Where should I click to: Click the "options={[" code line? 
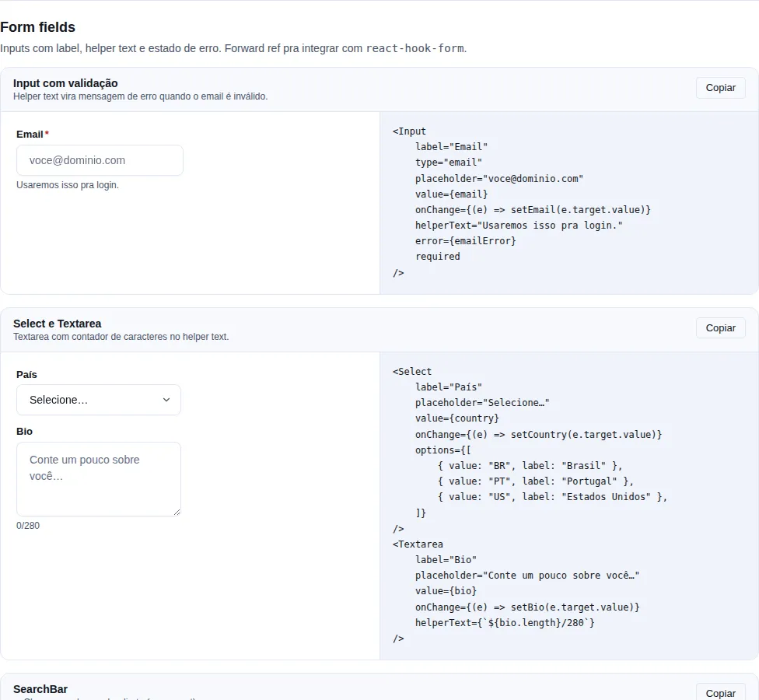(x=443, y=450)
